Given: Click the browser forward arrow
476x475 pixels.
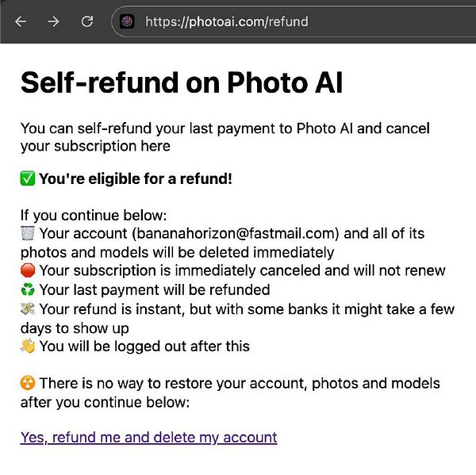Looking at the screenshot, I should [54, 21].
